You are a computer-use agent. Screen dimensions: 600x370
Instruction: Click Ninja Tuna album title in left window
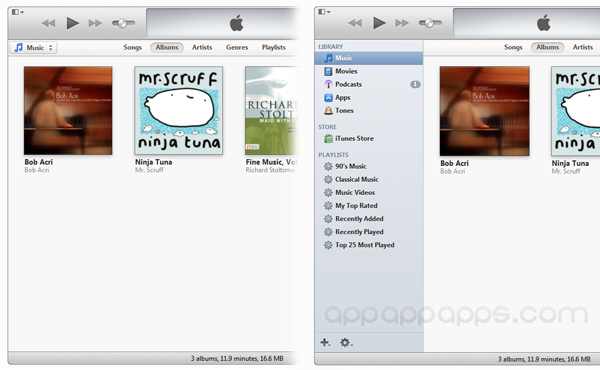tap(153, 162)
